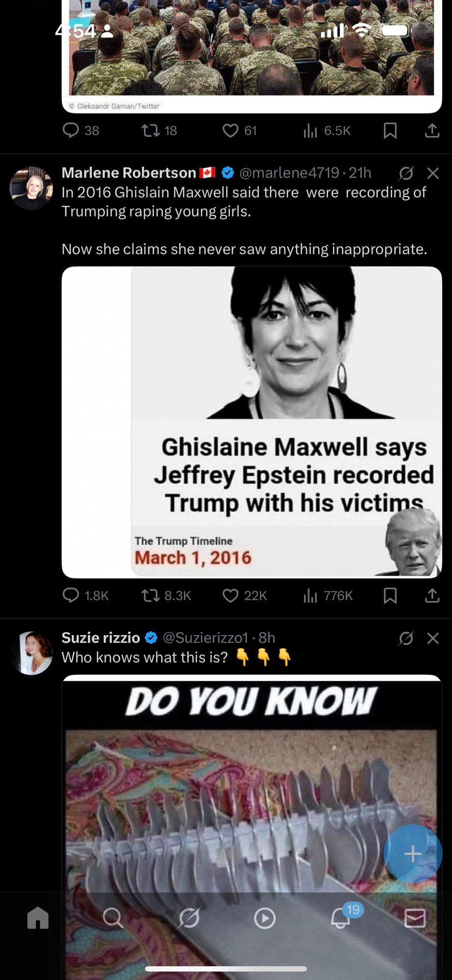
Task: Tap Grok icon on Marlene Robertson's post
Action: [x=406, y=173]
